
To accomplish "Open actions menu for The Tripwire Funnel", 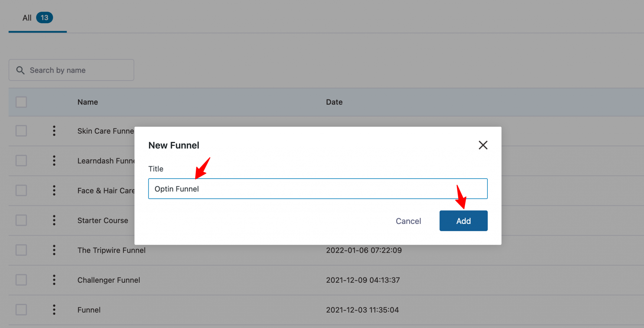I will [54, 250].
